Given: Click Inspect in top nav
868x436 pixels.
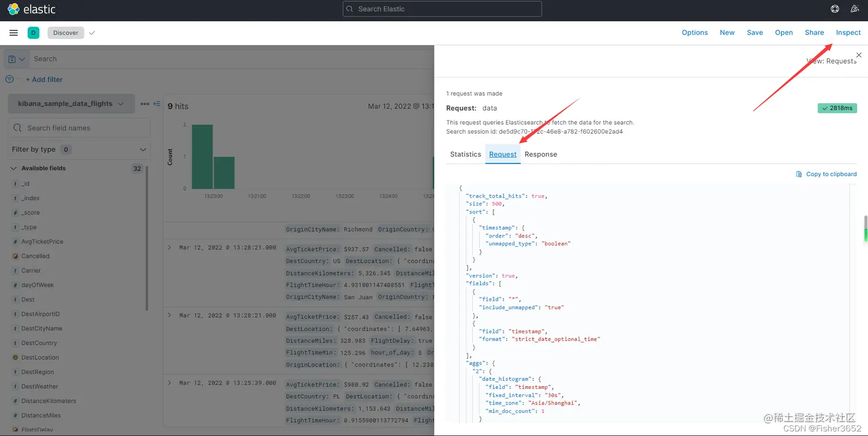Looking at the screenshot, I should click(x=848, y=33).
